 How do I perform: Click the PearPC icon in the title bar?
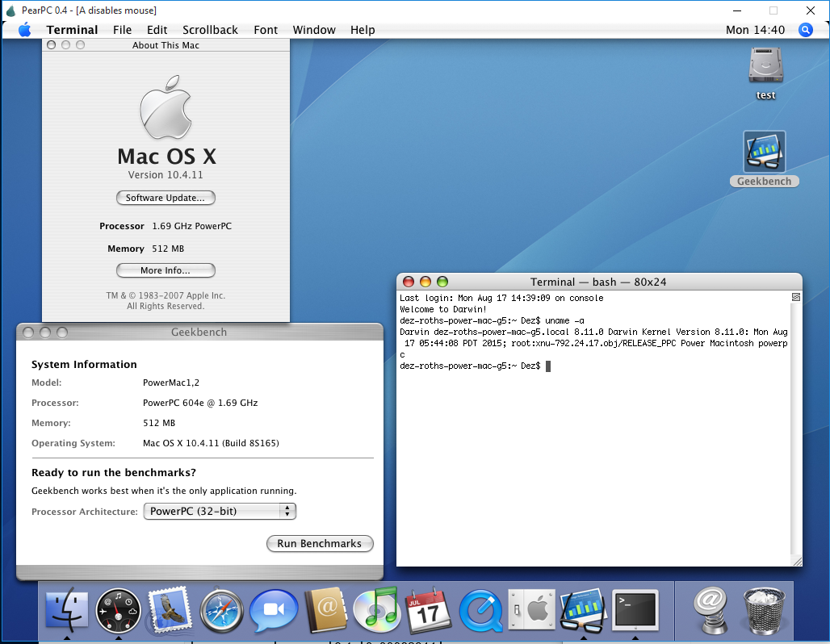10,10
